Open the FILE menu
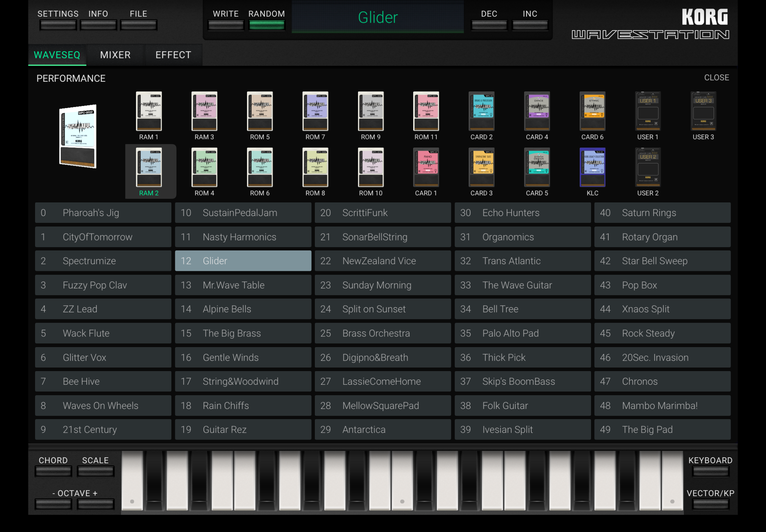Screen dimensions: 766x532 coord(139,25)
